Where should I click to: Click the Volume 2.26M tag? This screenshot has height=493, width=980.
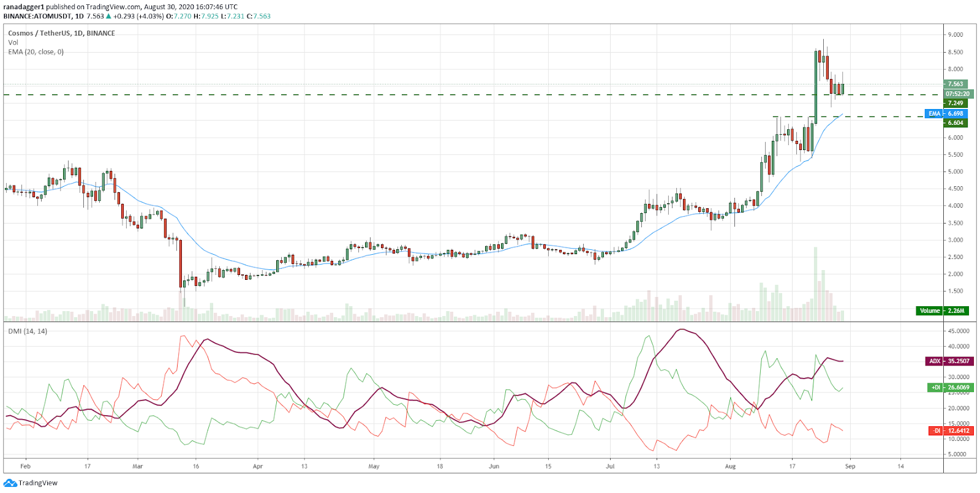[x=942, y=310]
